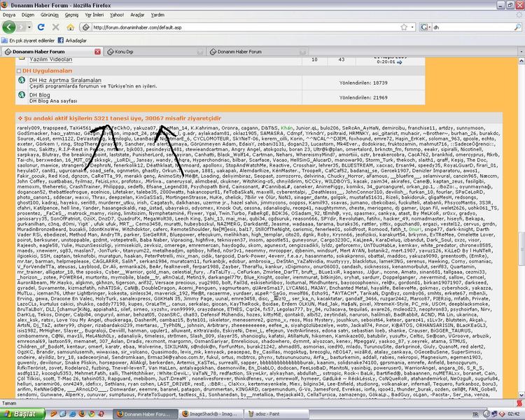Open the DH Uygulamaları category link
Screen dimensions: 525x420
tap(47, 71)
